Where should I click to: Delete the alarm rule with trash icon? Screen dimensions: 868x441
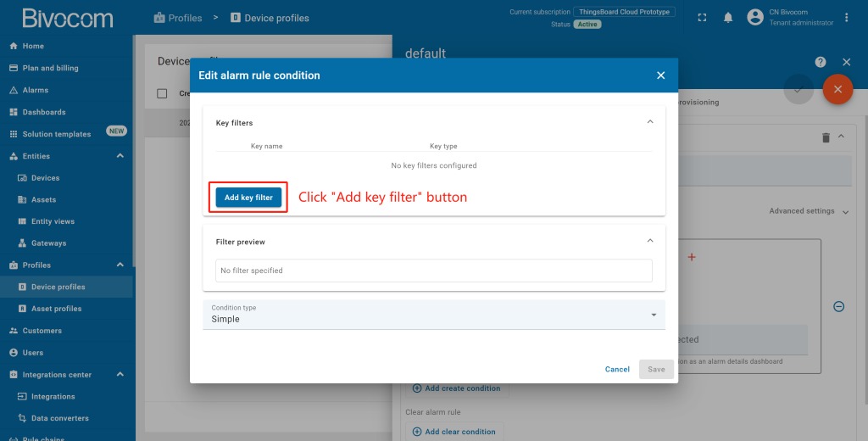(826, 137)
